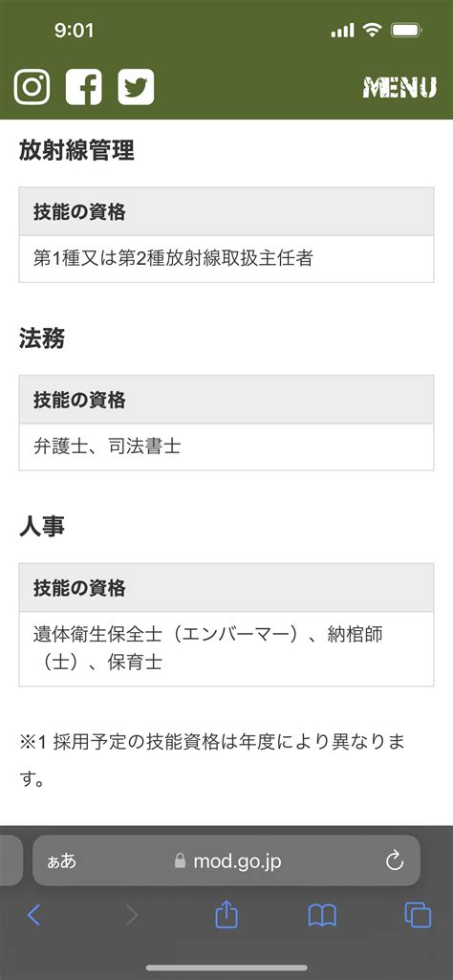Show the open tabs overview
Screen dimensions: 453x980
(x=418, y=915)
